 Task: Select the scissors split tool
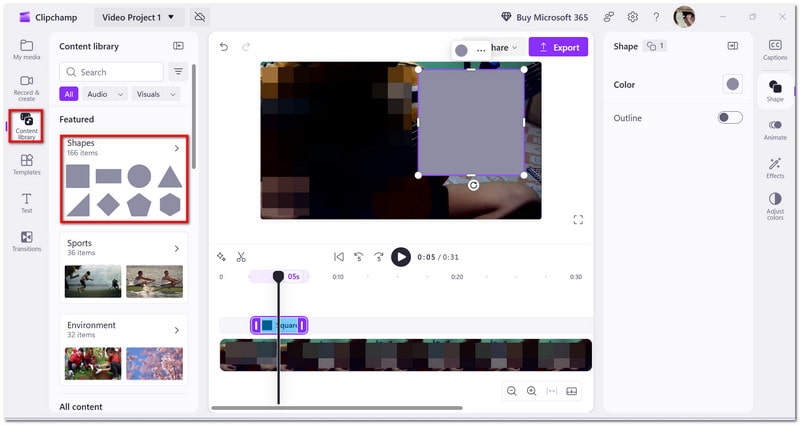[241, 257]
